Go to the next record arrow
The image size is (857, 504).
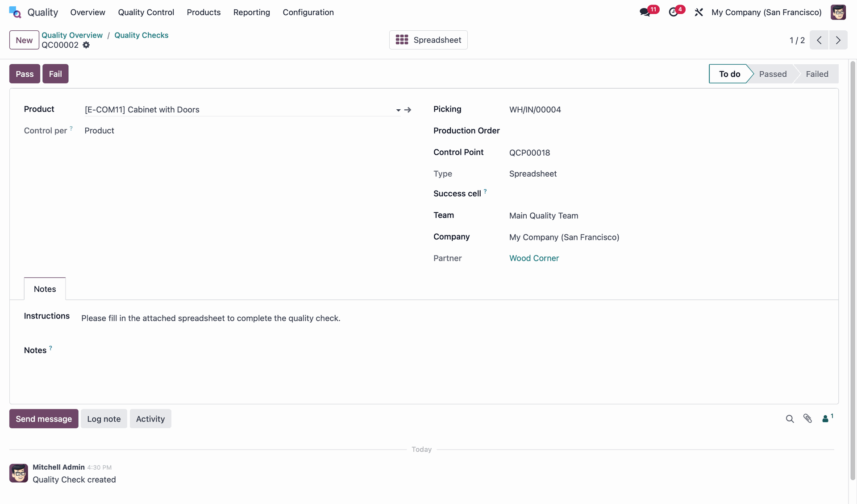[x=838, y=40]
